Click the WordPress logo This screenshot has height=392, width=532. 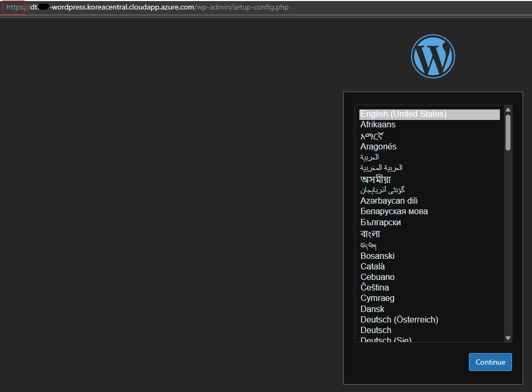click(x=433, y=56)
